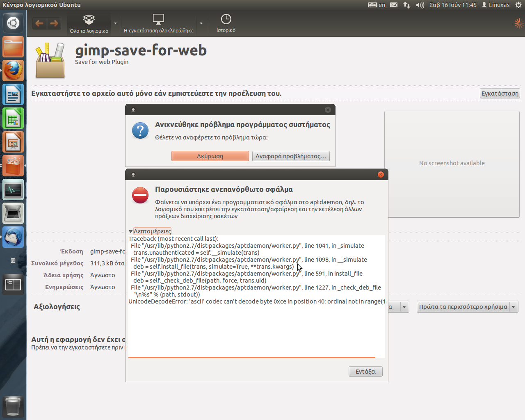Click the 'Save for web Plugin' subtitle

pos(102,62)
